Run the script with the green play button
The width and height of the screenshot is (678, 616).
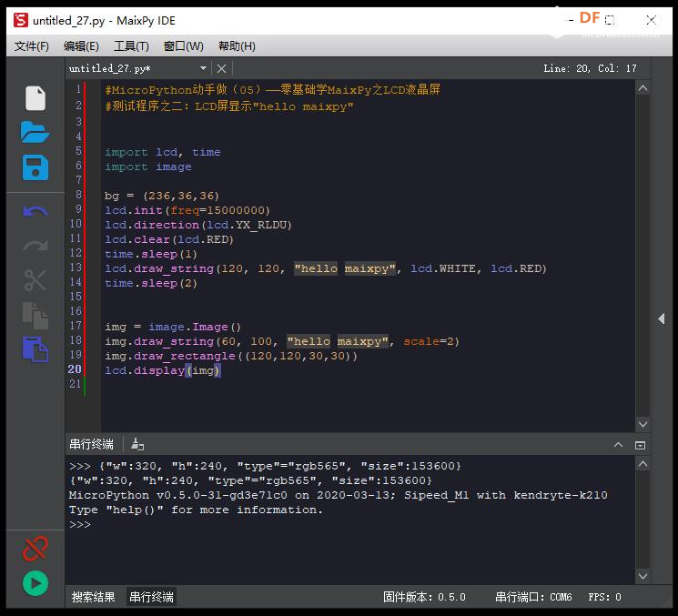[x=35, y=583]
